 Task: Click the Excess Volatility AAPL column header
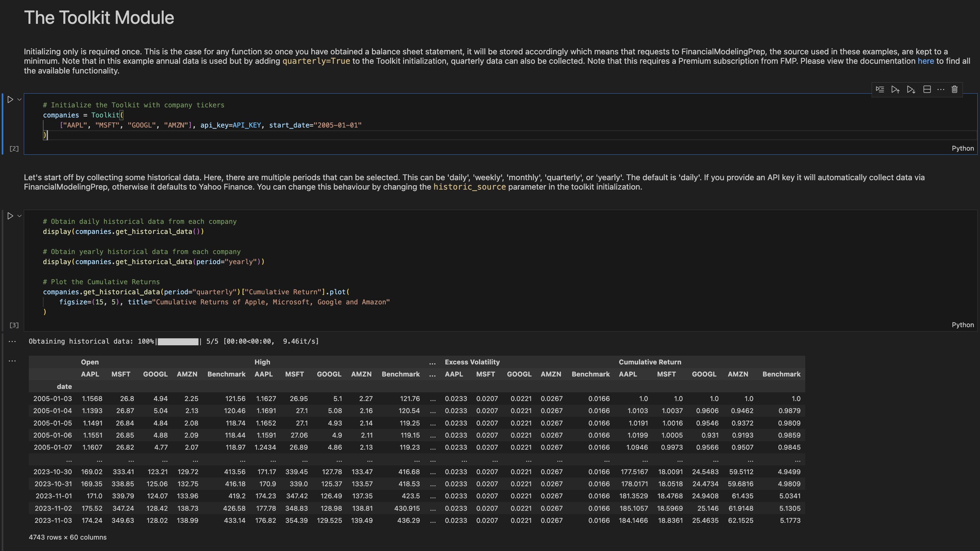(x=454, y=374)
